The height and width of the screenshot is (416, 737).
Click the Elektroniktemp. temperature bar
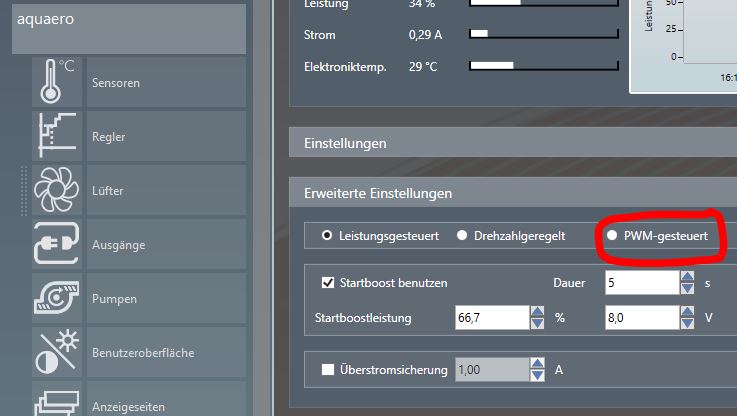coord(544,65)
